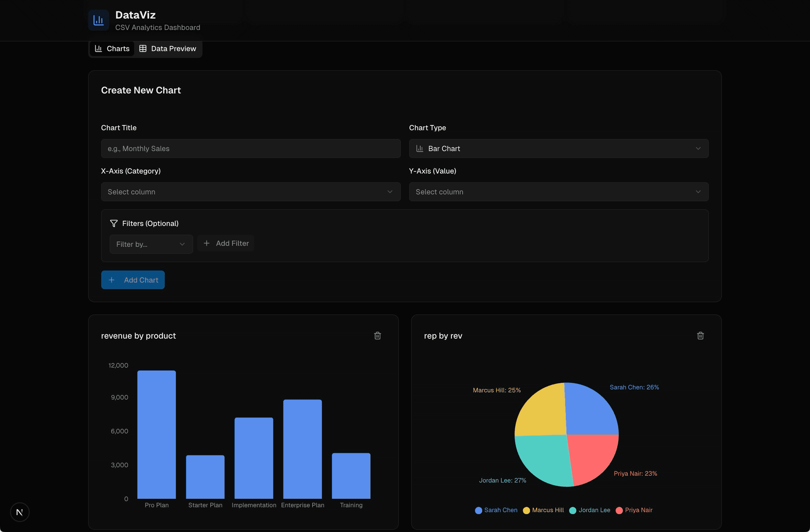This screenshot has height=532, width=810.
Task: Click the Chart Title input field
Action: tap(250, 148)
